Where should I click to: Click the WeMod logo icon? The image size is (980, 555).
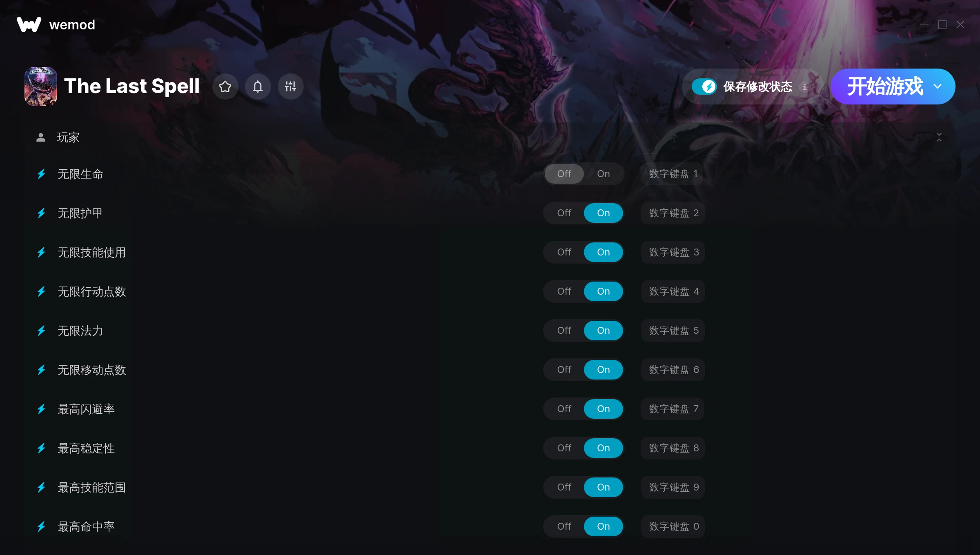pos(29,24)
